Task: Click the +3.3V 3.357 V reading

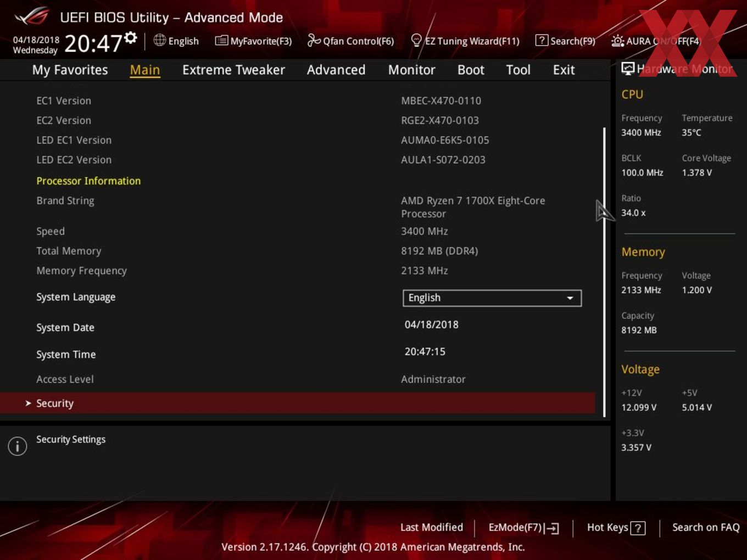Action: 636,447
